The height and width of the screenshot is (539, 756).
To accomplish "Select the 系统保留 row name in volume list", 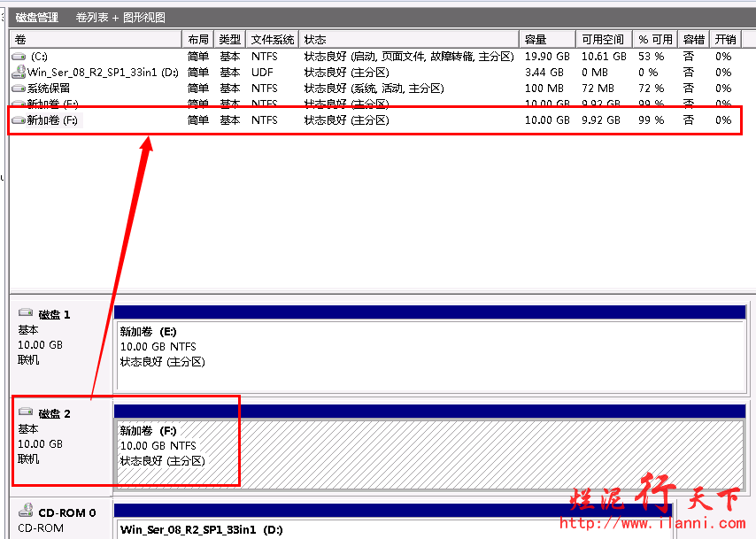I will (49, 89).
